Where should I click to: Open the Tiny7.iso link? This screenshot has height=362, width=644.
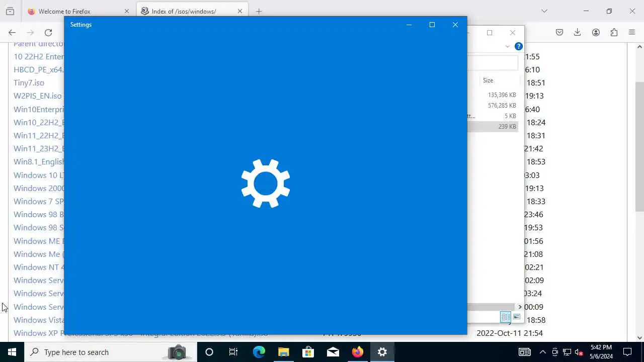[x=29, y=83]
